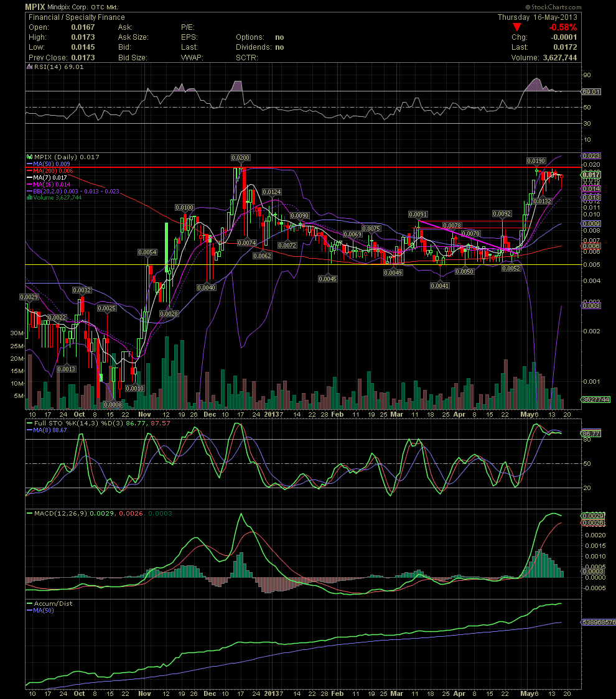Click the P/E: label

(x=188, y=27)
